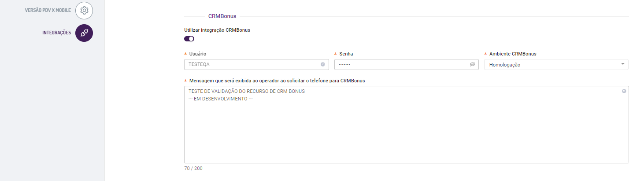Click the Usuário field label
644x181 pixels.
[197, 54]
